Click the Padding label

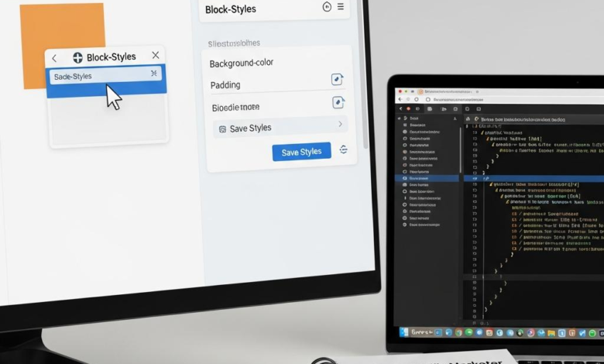225,85
